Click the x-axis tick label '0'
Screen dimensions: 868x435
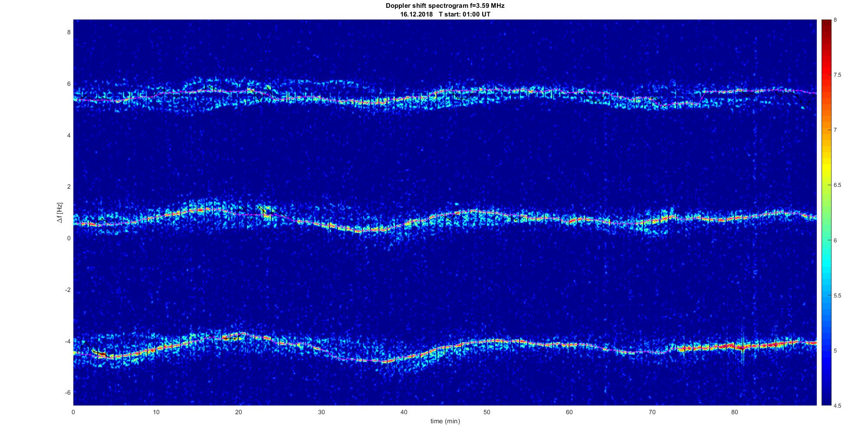click(73, 412)
